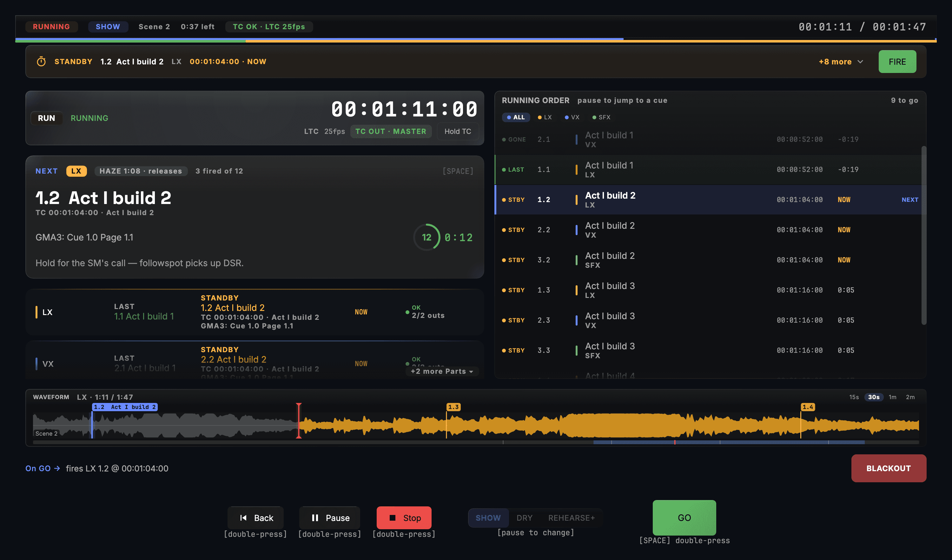Filter running order by VX
The height and width of the screenshot is (560, 952).
572,117
